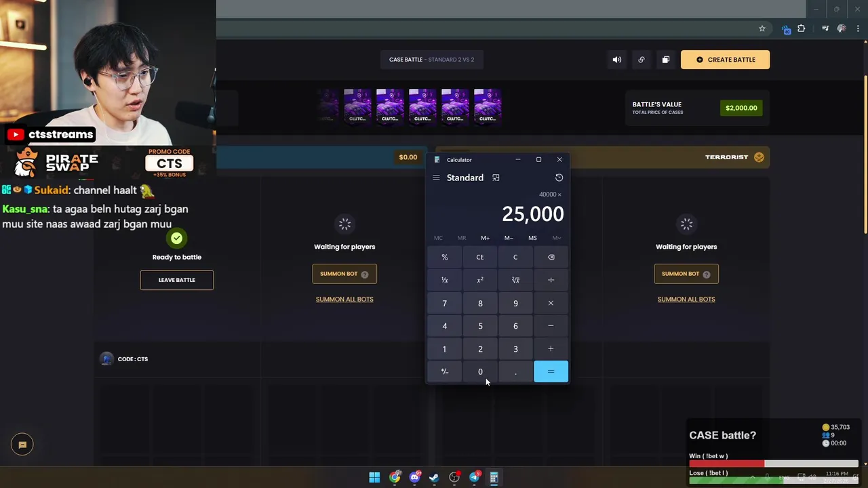Open the Chrome three-dot menu

[858, 28]
